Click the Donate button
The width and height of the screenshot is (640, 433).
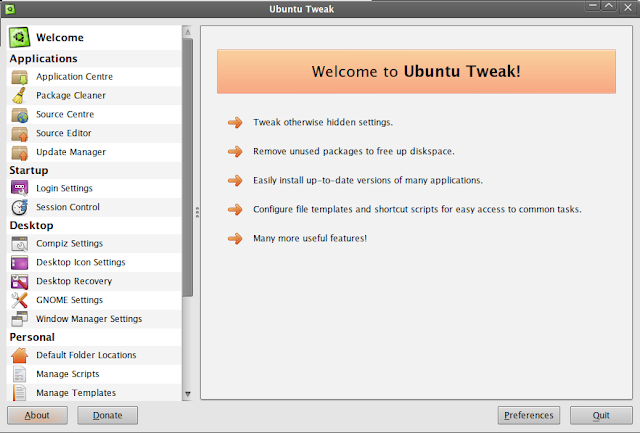pyautogui.click(x=107, y=415)
